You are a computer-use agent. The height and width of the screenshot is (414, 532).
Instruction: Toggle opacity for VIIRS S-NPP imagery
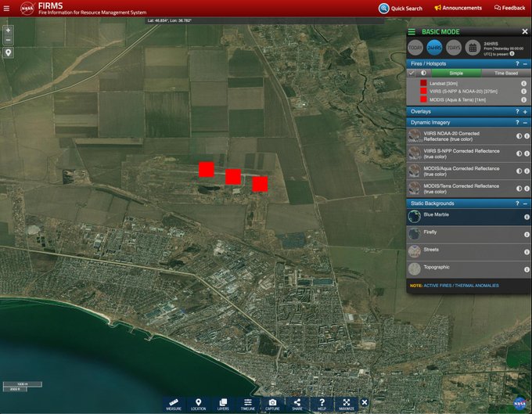[519, 153]
